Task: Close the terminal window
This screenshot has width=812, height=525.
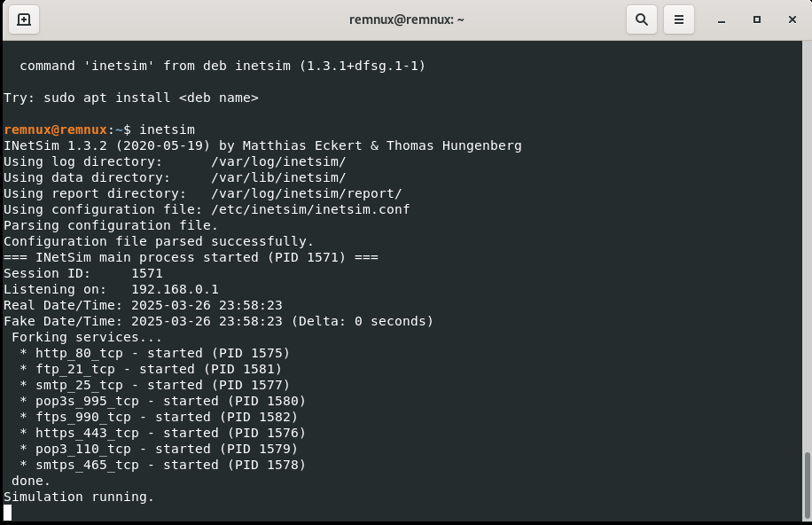Action: pyautogui.click(x=789, y=19)
